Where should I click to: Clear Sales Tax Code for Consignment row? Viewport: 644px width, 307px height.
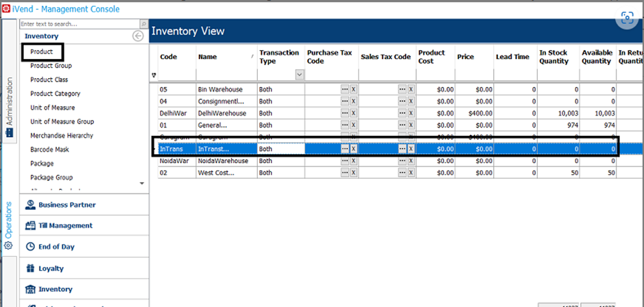click(411, 101)
